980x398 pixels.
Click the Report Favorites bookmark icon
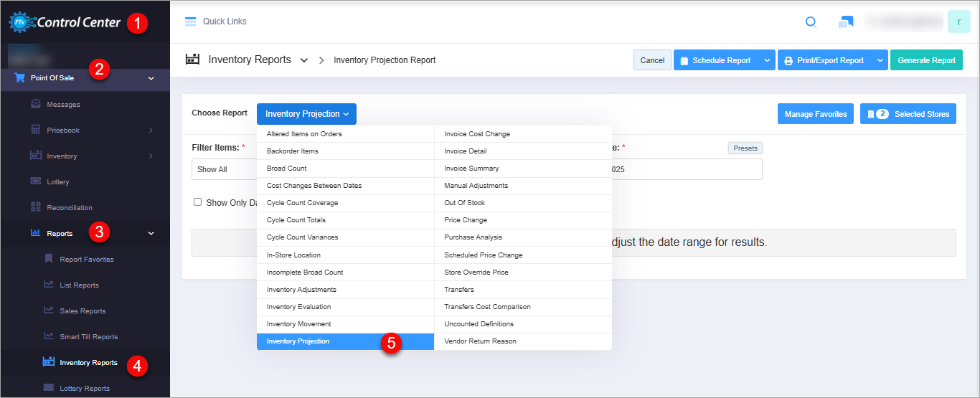[x=48, y=259]
